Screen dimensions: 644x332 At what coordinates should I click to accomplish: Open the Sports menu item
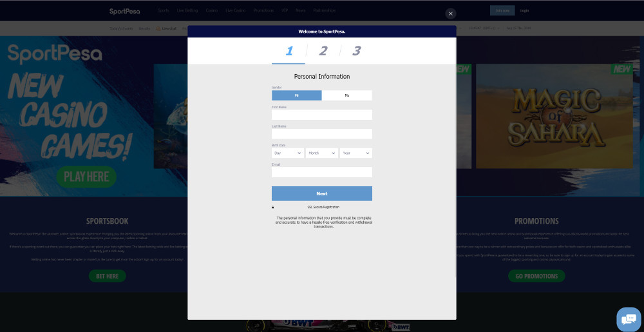coord(163,11)
